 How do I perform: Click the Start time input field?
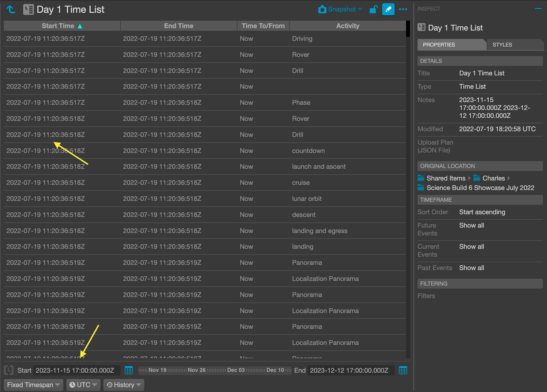pos(76,370)
